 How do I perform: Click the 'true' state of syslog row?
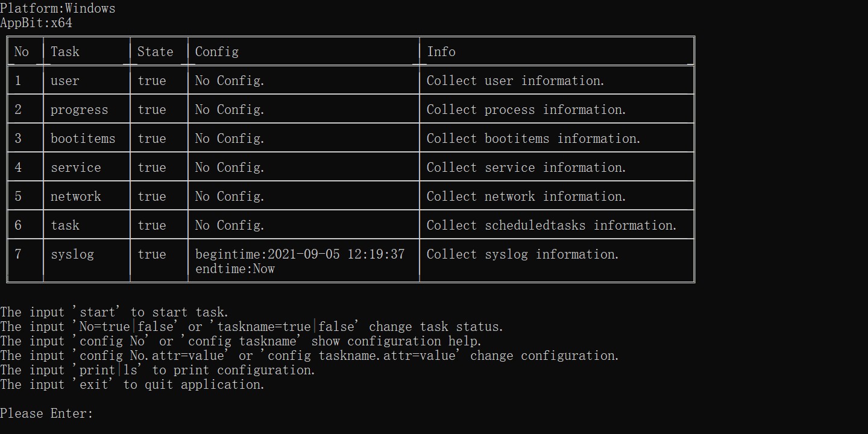click(x=151, y=254)
